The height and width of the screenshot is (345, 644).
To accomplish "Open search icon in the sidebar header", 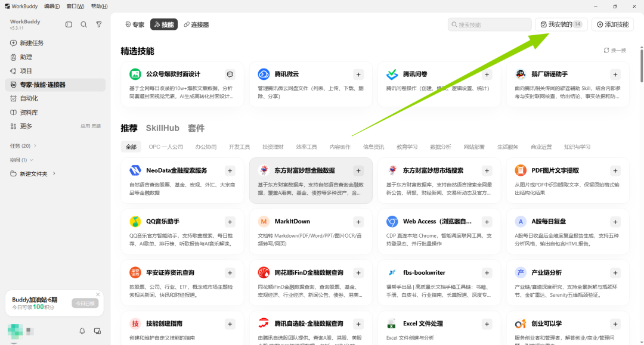I will [84, 24].
